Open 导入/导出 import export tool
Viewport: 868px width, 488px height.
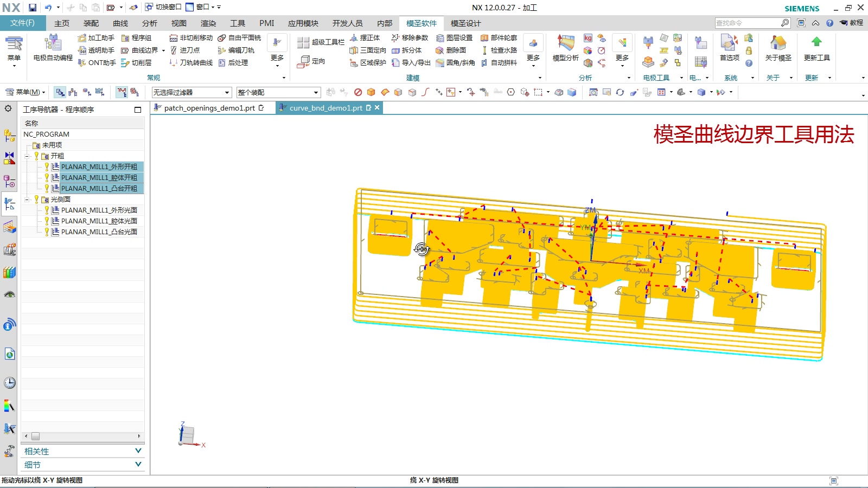[411, 63]
